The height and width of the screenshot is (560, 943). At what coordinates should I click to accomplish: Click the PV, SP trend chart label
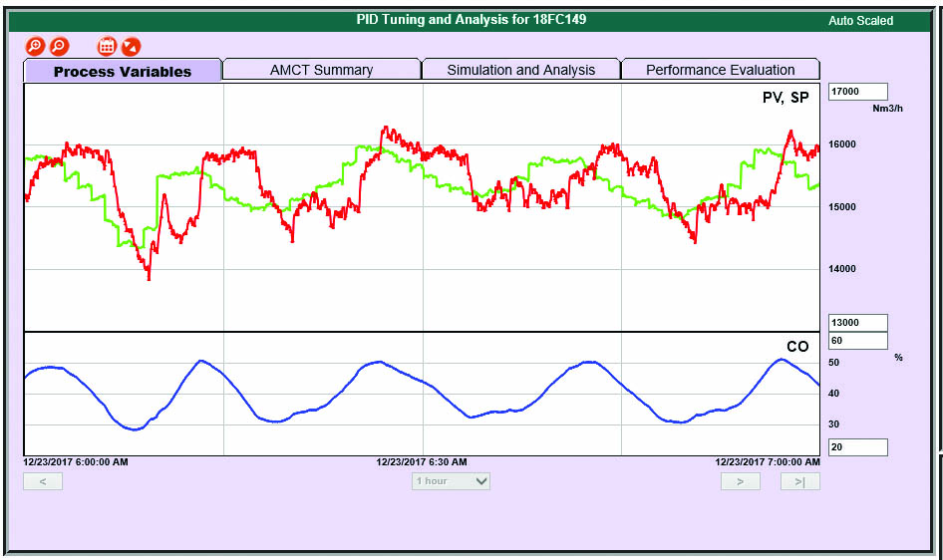coord(786,97)
